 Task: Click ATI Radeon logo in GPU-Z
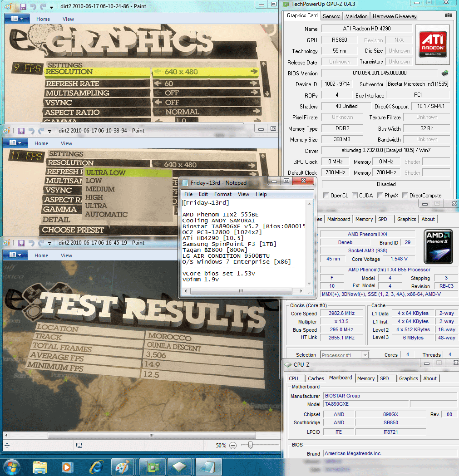[x=433, y=44]
